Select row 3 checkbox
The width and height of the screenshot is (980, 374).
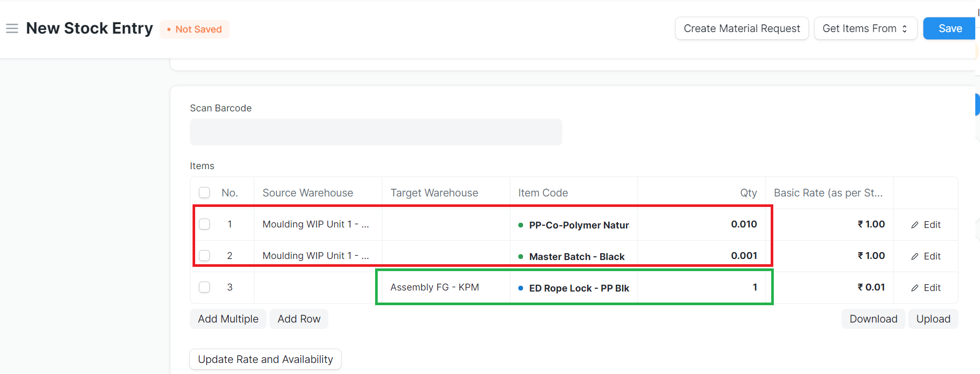[205, 287]
